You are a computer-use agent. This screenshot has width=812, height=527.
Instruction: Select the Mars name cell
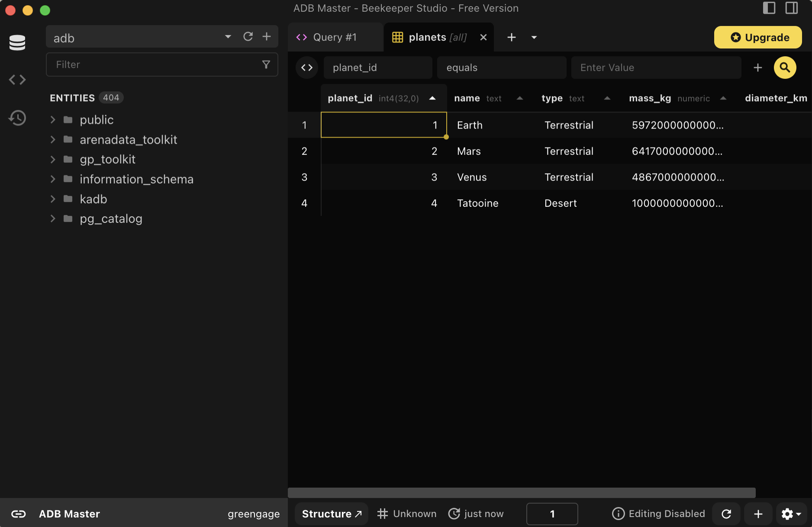click(491, 151)
